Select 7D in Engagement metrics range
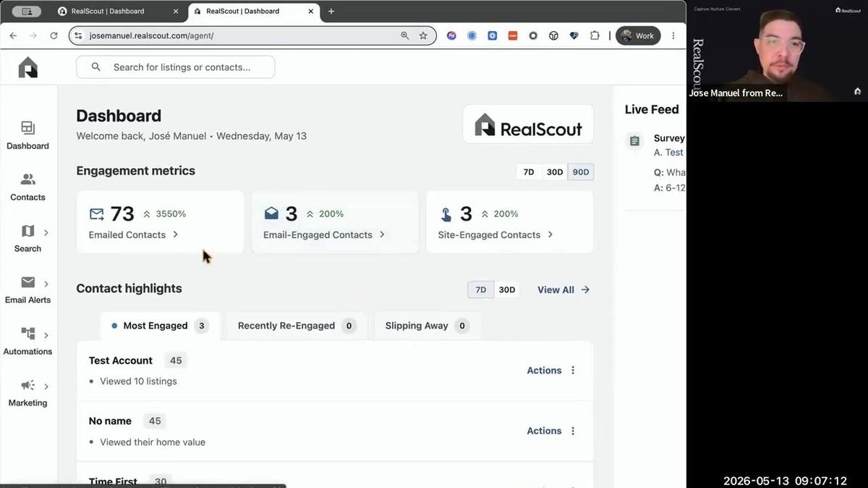Image resolution: width=868 pixels, height=488 pixels. pyautogui.click(x=529, y=172)
